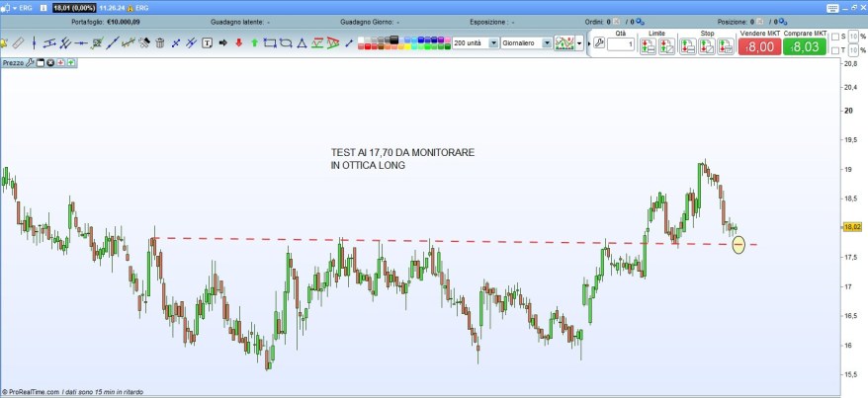Click the info icon next to ERG

click(x=43, y=8)
